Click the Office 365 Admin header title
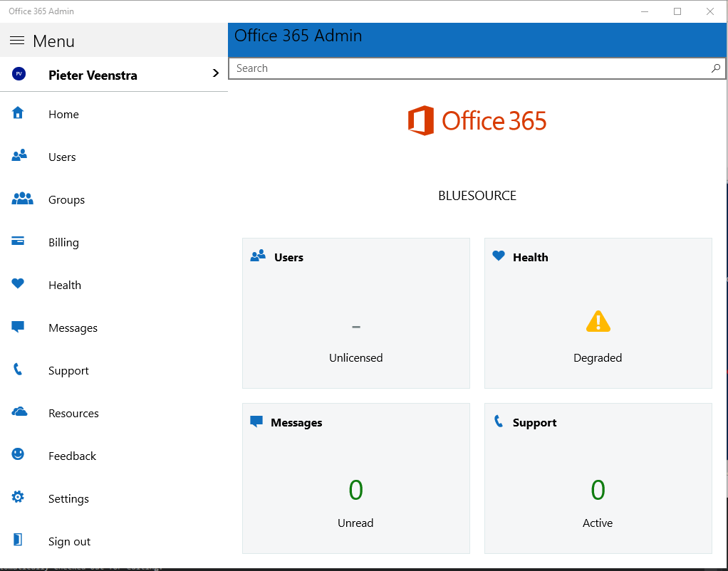This screenshot has width=728, height=571. pos(298,36)
